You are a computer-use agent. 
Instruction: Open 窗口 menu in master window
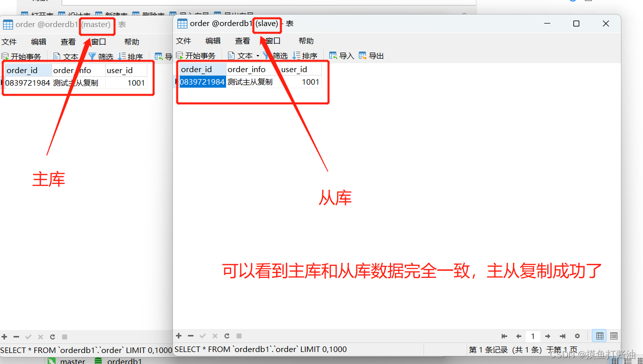pyautogui.click(x=99, y=42)
